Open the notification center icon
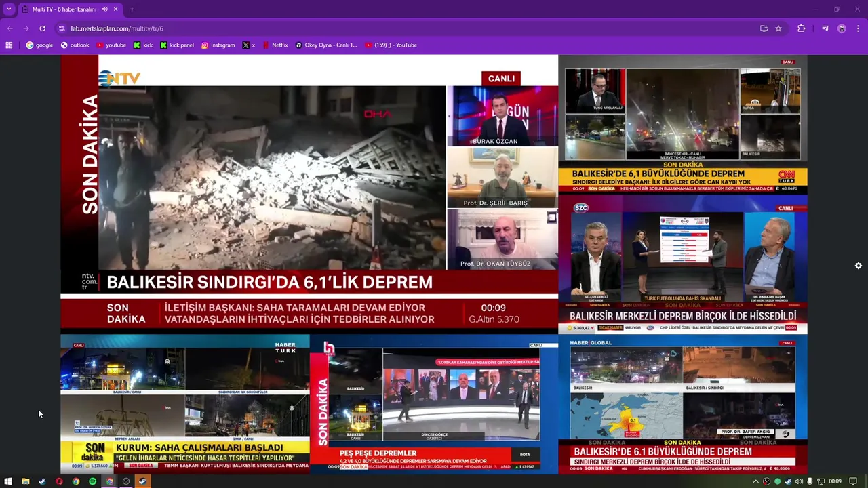The image size is (868, 488). (853, 481)
